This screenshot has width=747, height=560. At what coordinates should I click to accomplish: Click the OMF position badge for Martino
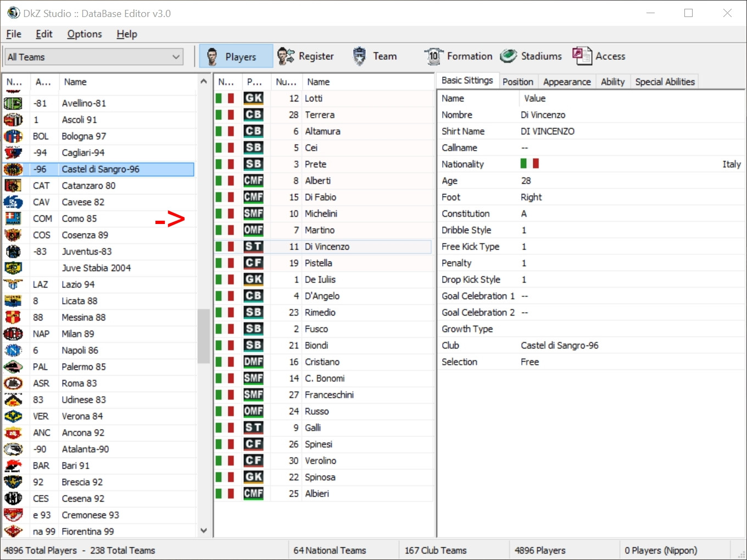pos(254,230)
